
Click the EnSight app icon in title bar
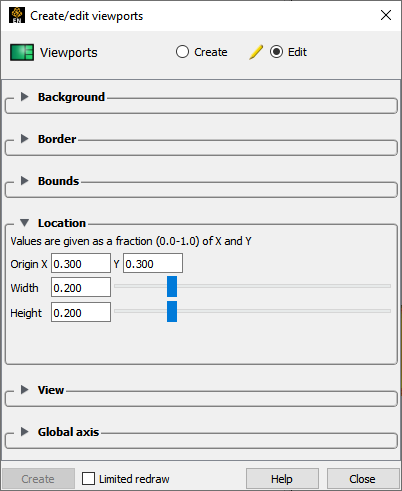click(x=17, y=15)
